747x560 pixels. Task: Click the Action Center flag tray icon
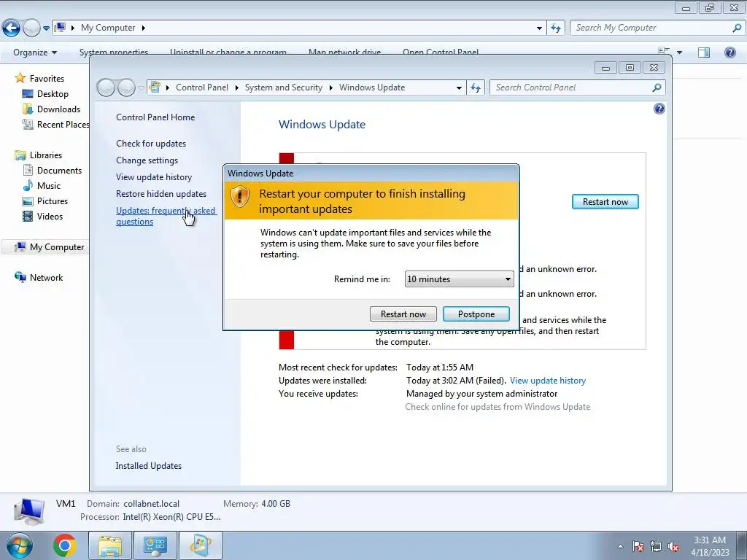click(x=638, y=546)
